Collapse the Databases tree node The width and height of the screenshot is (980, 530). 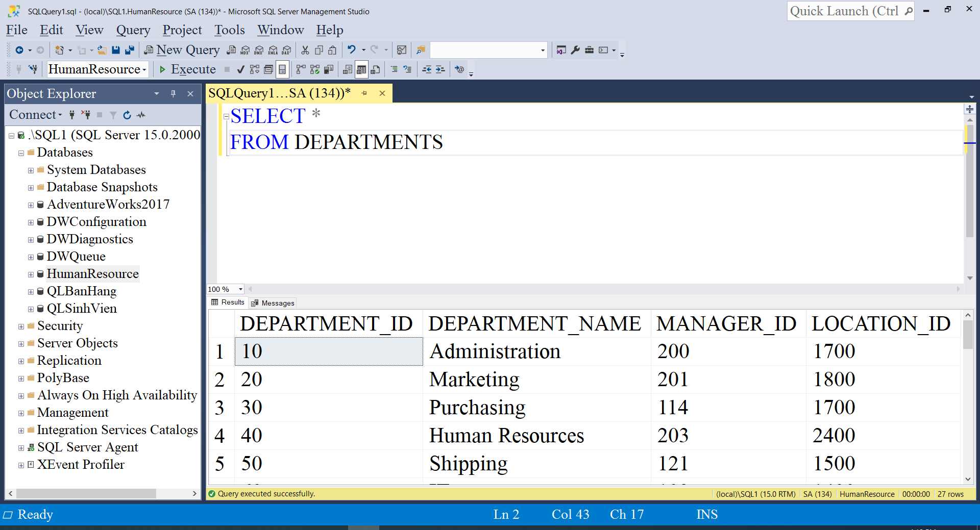click(21, 153)
